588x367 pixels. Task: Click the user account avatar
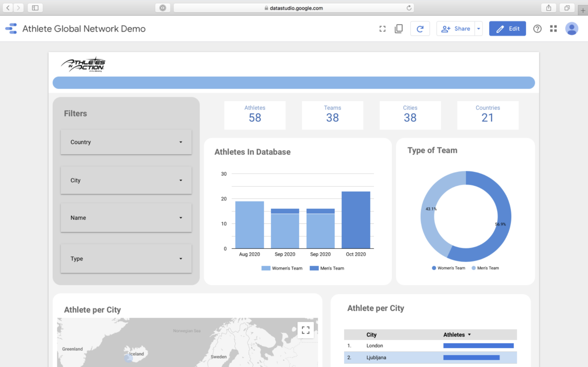pos(572,29)
